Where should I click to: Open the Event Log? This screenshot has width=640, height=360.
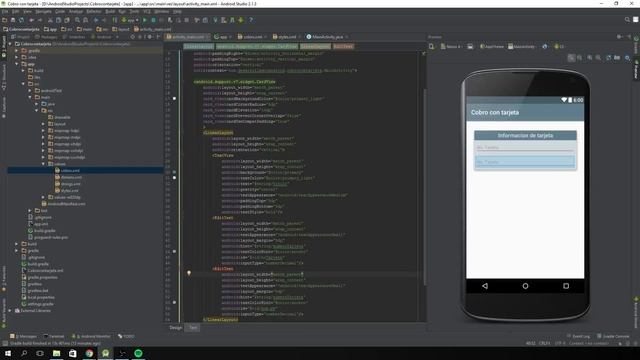pyautogui.click(x=578, y=336)
